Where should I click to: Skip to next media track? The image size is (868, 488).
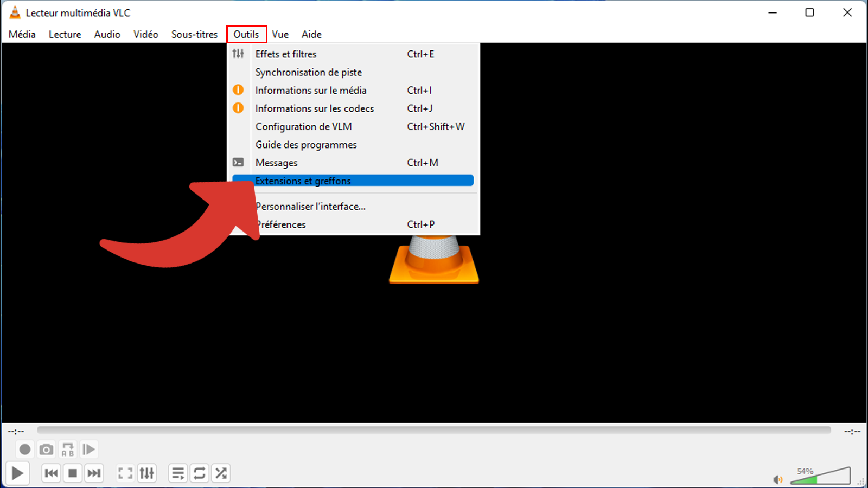tap(94, 473)
